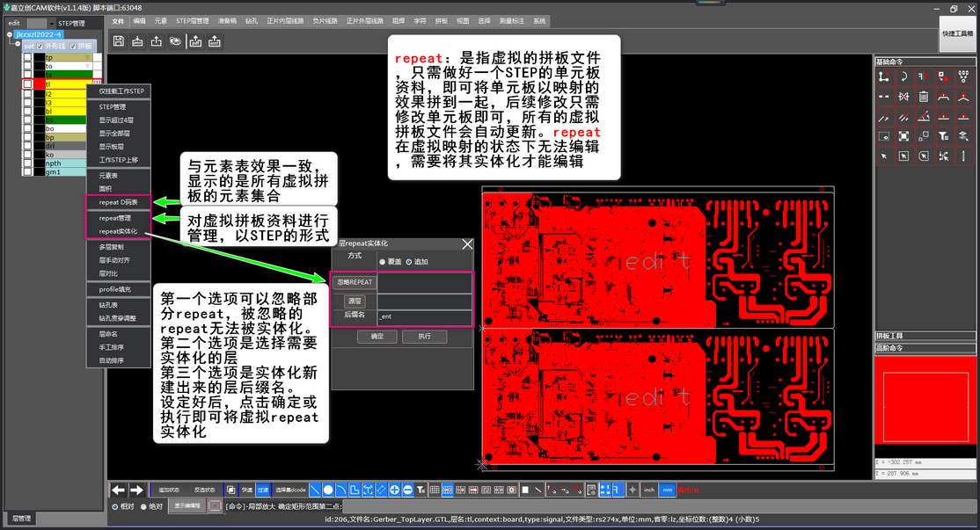Open the edit STEP dropdown arrow
The image size is (980, 530).
click(52, 24)
